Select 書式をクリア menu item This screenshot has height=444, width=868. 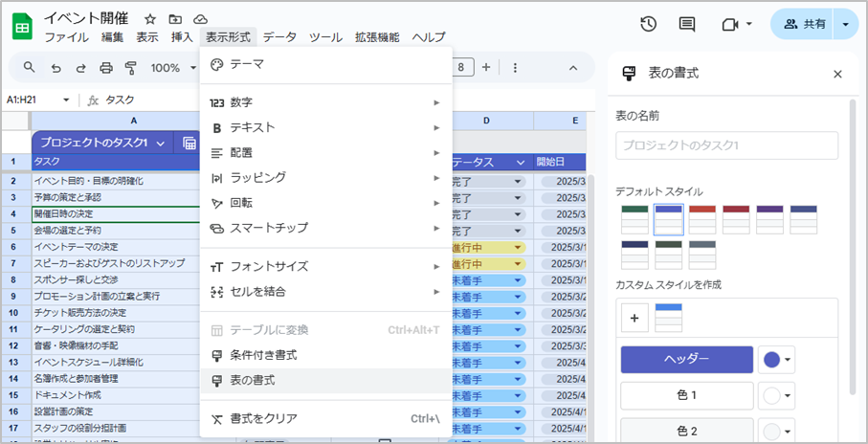326,418
